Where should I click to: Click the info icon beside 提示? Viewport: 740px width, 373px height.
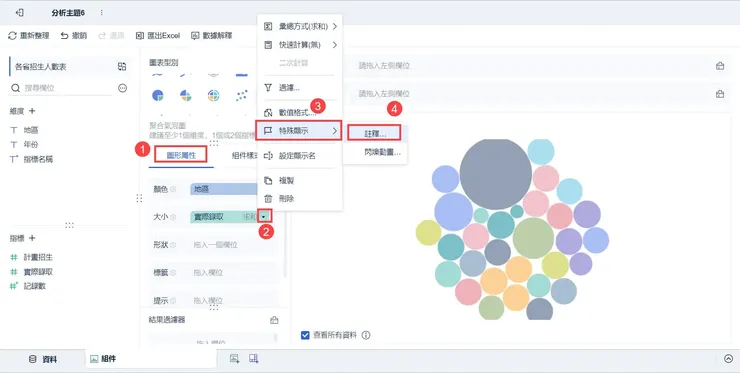pos(173,301)
